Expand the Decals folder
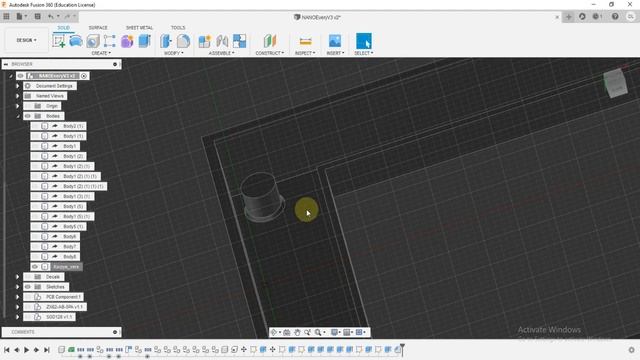 pos(18,277)
